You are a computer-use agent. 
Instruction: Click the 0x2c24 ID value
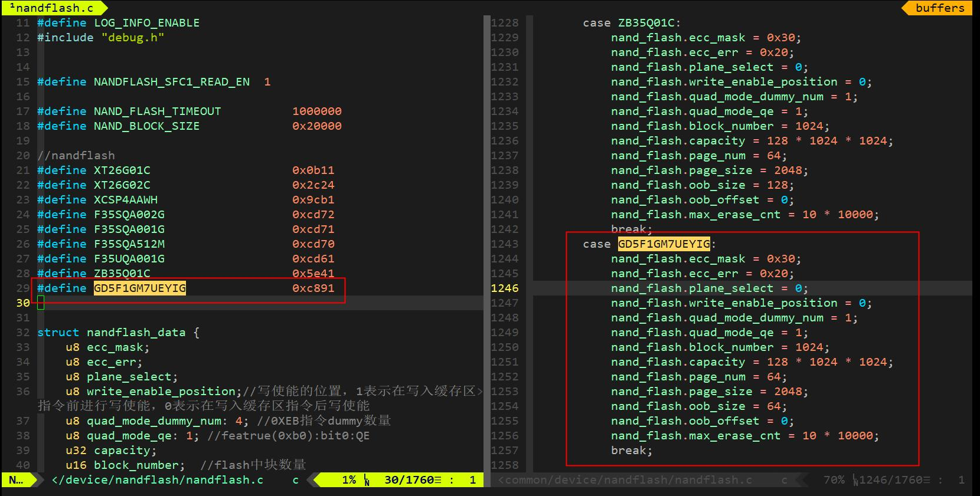click(313, 185)
